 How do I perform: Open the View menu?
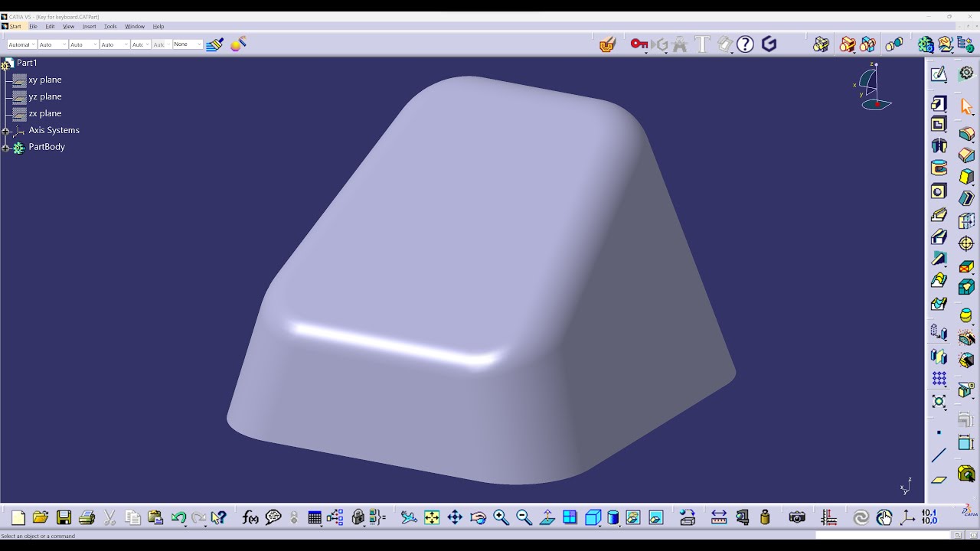tap(69, 26)
